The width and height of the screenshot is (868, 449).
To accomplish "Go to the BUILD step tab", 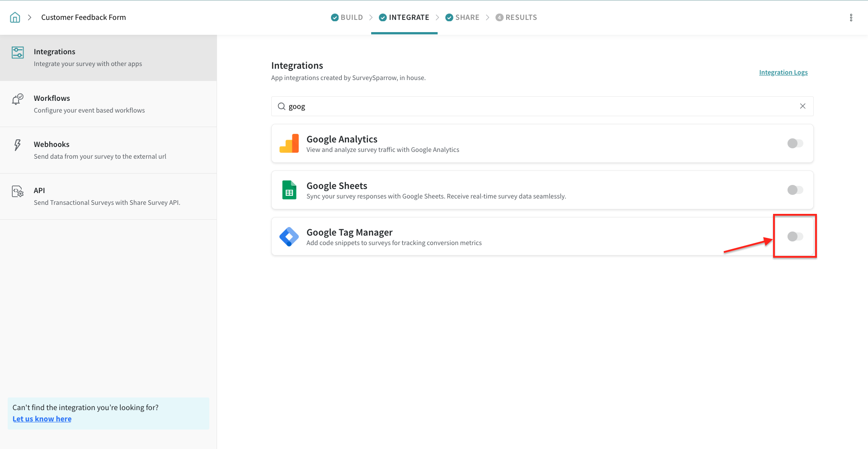I will 347,18.
